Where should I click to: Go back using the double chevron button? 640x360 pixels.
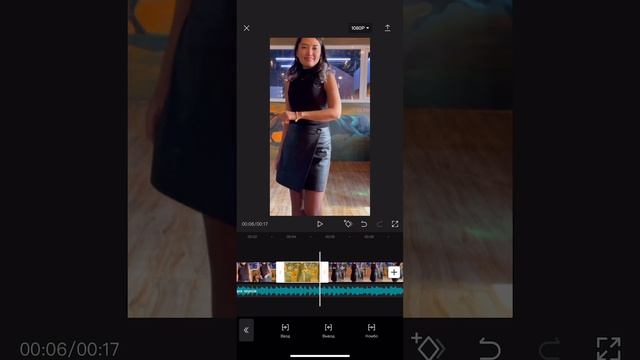tap(246, 330)
